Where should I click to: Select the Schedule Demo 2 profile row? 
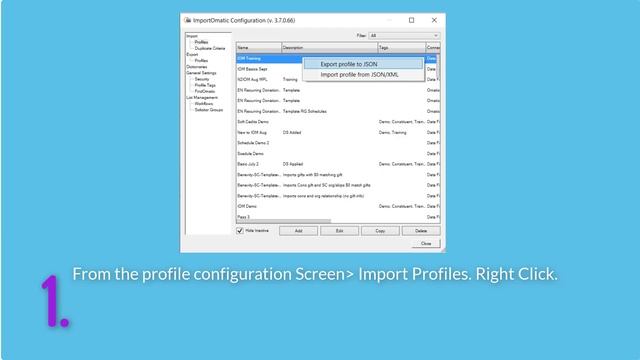(337, 143)
